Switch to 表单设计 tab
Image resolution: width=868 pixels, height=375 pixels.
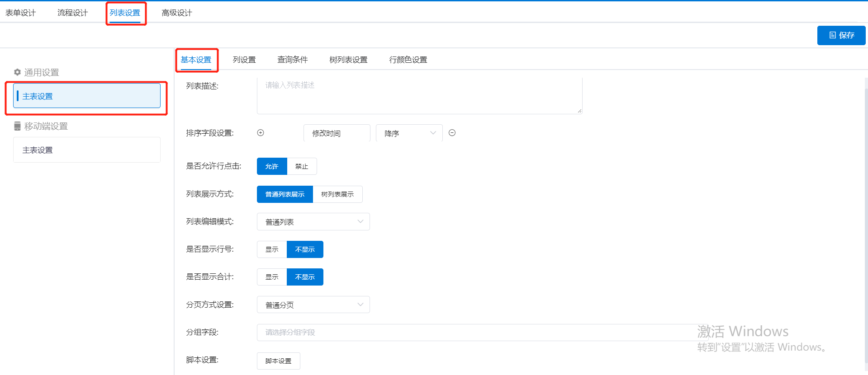coord(20,13)
